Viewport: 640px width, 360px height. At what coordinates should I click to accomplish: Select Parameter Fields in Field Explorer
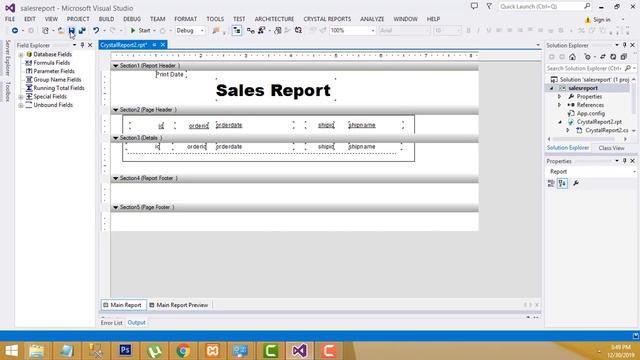(54, 71)
